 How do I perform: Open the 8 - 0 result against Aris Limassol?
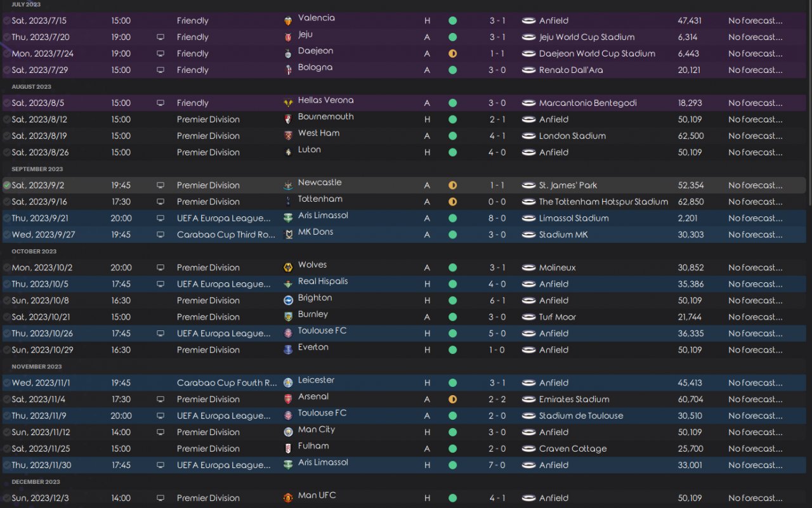click(x=497, y=219)
